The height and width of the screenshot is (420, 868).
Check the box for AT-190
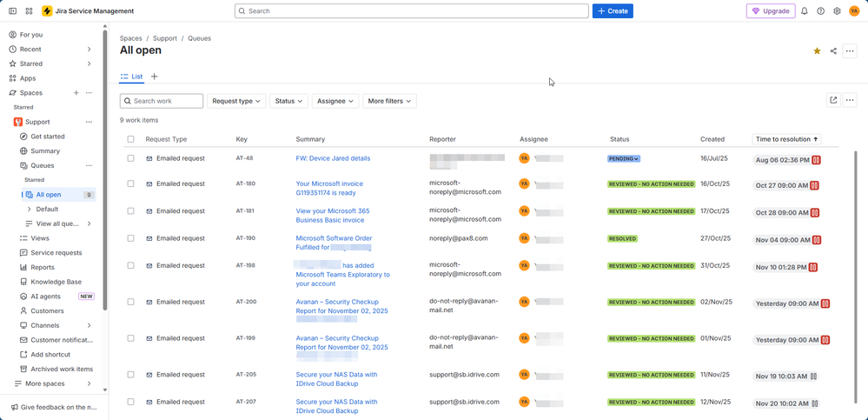(x=130, y=238)
